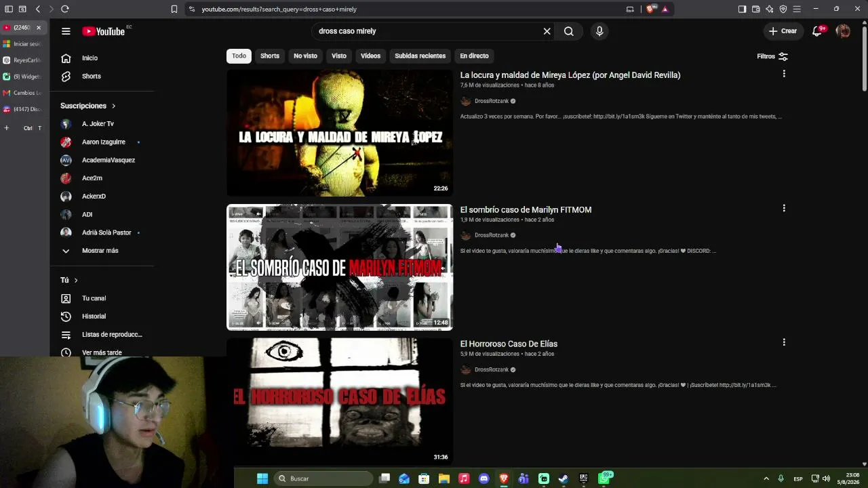Open the YouTube notifications bell
Viewport: 868px width, 488px height.
(817, 31)
